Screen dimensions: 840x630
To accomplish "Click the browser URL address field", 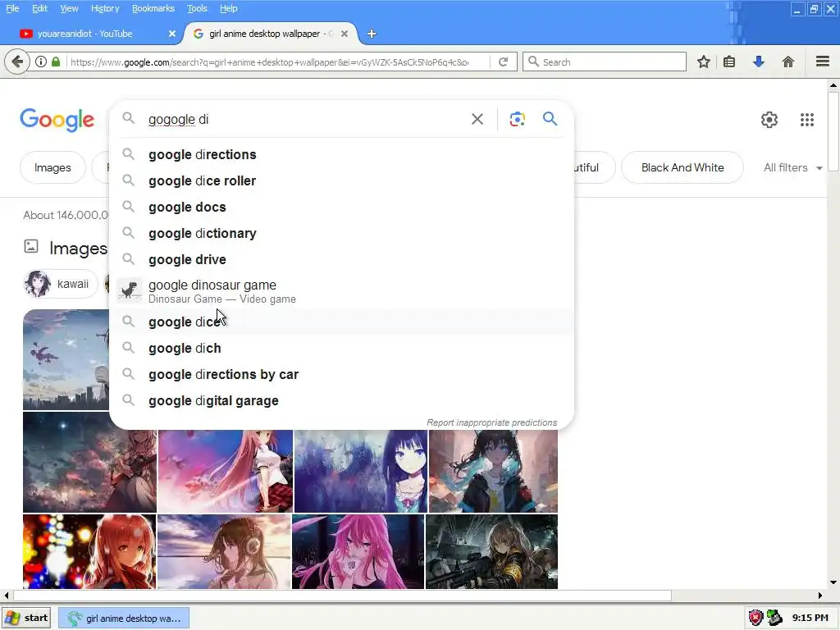I will (271, 62).
